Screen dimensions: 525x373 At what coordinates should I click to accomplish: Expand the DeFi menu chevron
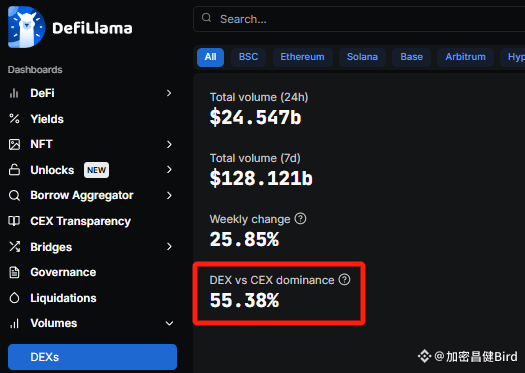click(x=169, y=93)
